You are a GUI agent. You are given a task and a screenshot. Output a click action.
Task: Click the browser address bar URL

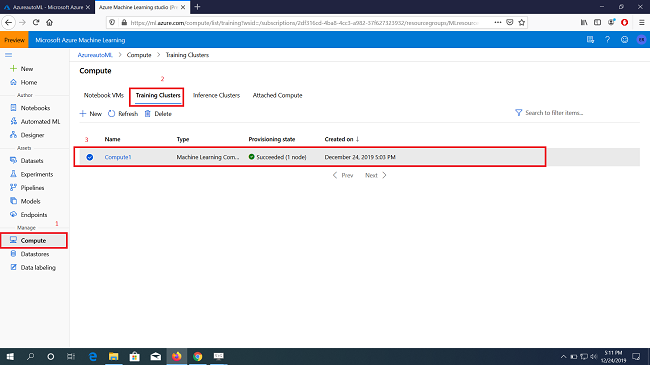(305, 22)
